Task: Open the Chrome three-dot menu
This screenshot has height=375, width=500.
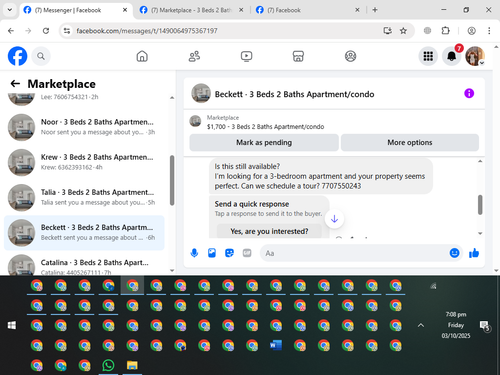Action: (489, 31)
